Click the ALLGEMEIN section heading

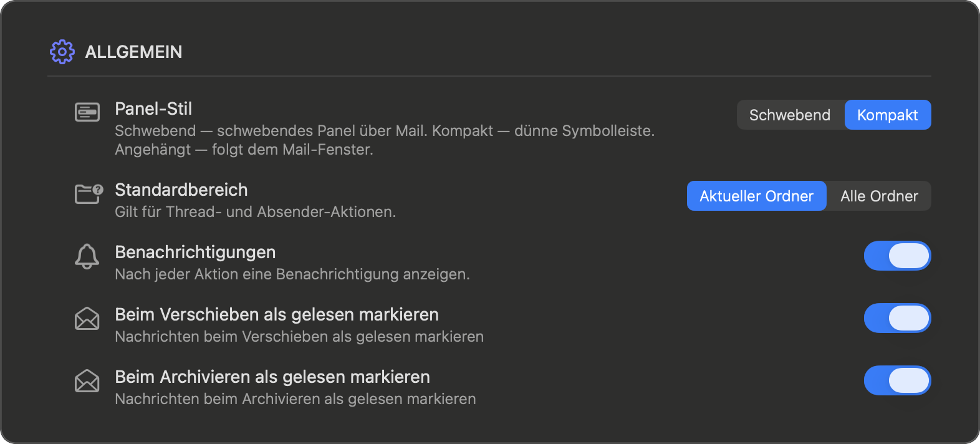pyautogui.click(x=133, y=52)
